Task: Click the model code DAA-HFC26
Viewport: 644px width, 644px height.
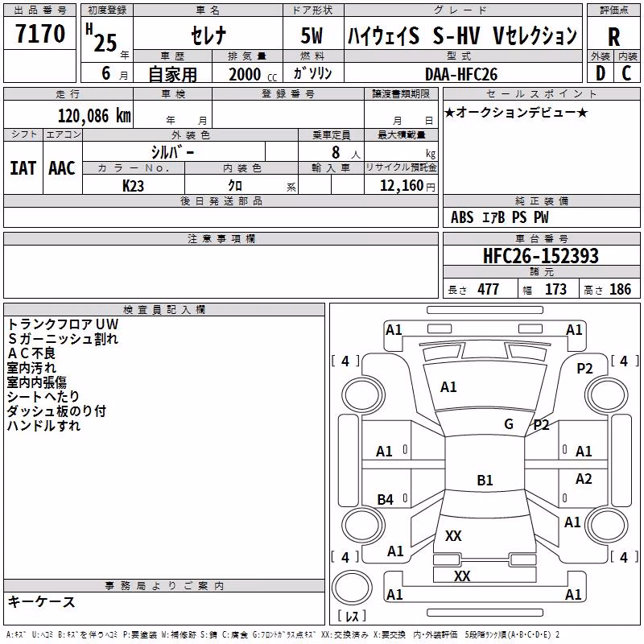Action: click(461, 74)
